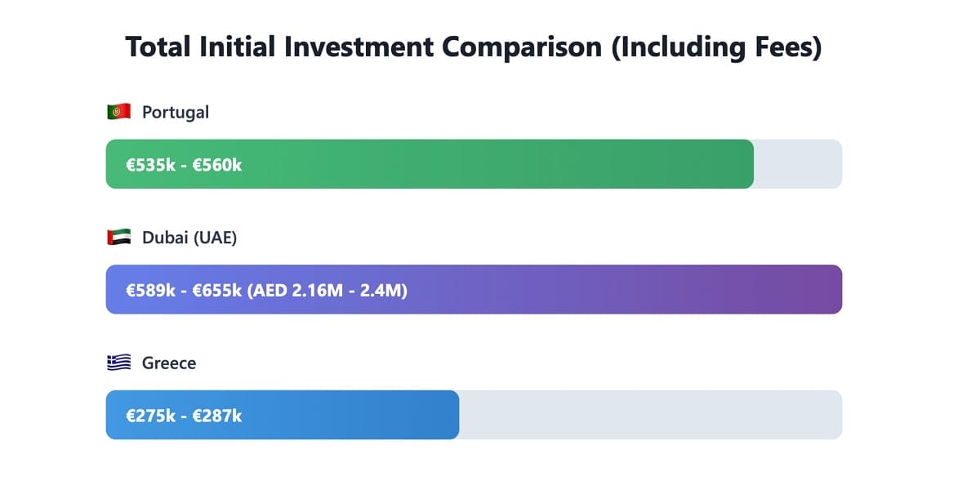Click the chart title heading
Screen dimensions: 980x490
click(473, 47)
